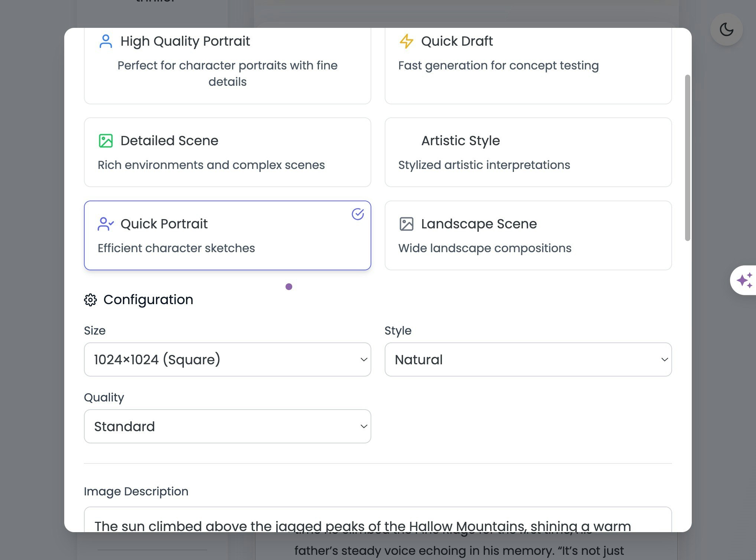Screen dimensions: 756x560
Task: Expand the Quality dropdown set to Standard
Action: pos(227,426)
